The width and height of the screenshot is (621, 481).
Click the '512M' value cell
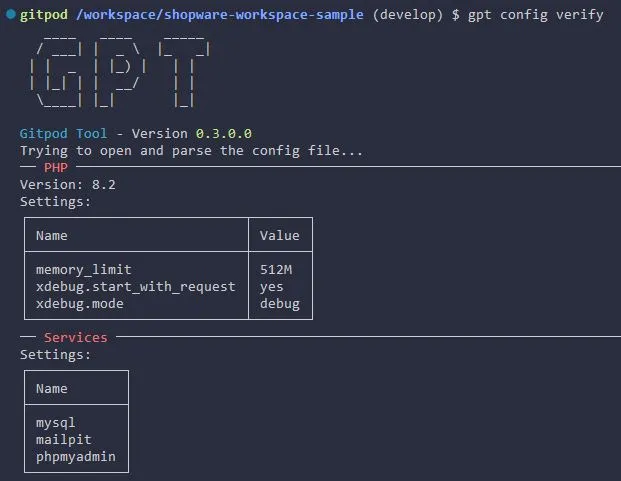[x=276, y=270]
